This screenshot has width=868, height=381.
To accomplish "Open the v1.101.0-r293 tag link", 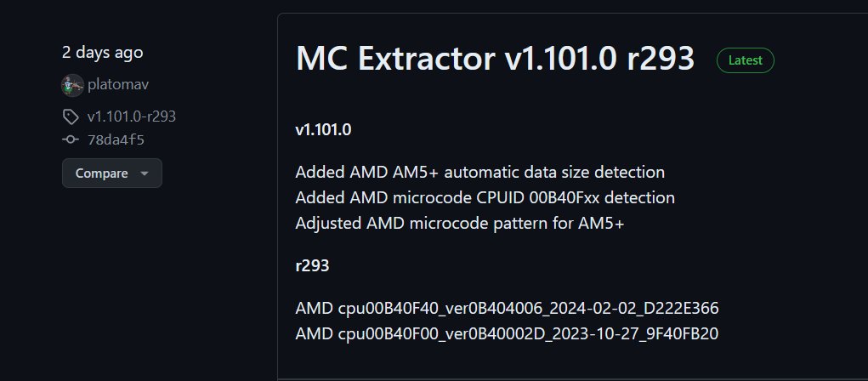I will pos(131,117).
